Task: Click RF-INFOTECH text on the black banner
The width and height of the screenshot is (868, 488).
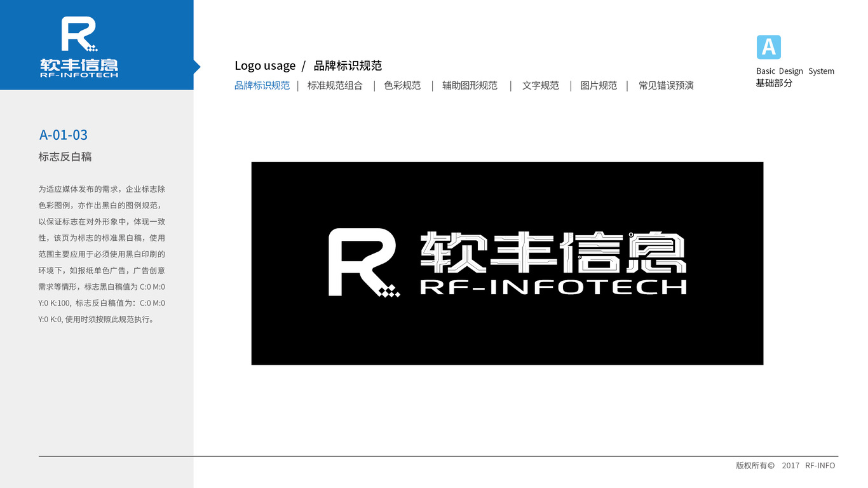Action: pos(553,287)
